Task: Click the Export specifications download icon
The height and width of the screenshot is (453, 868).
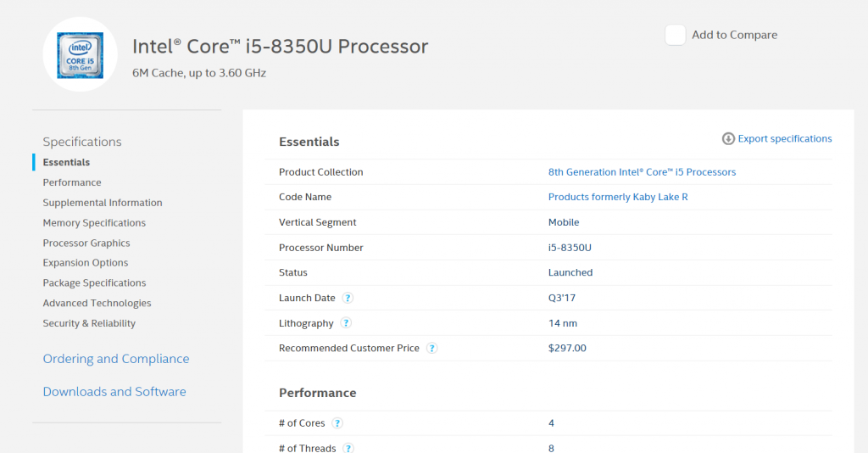Action: (x=728, y=139)
